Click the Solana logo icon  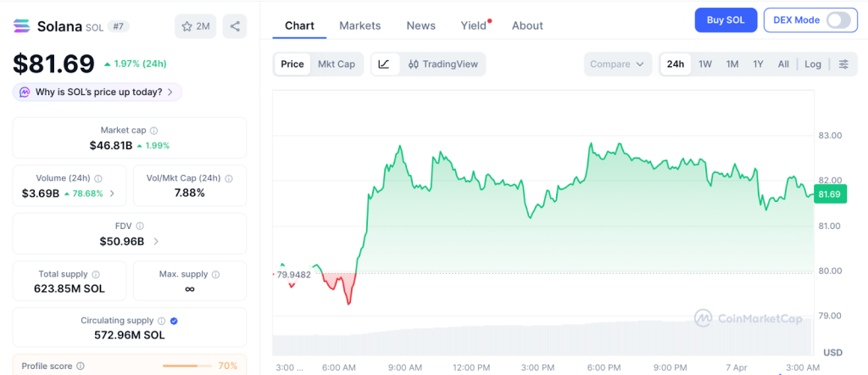point(22,26)
